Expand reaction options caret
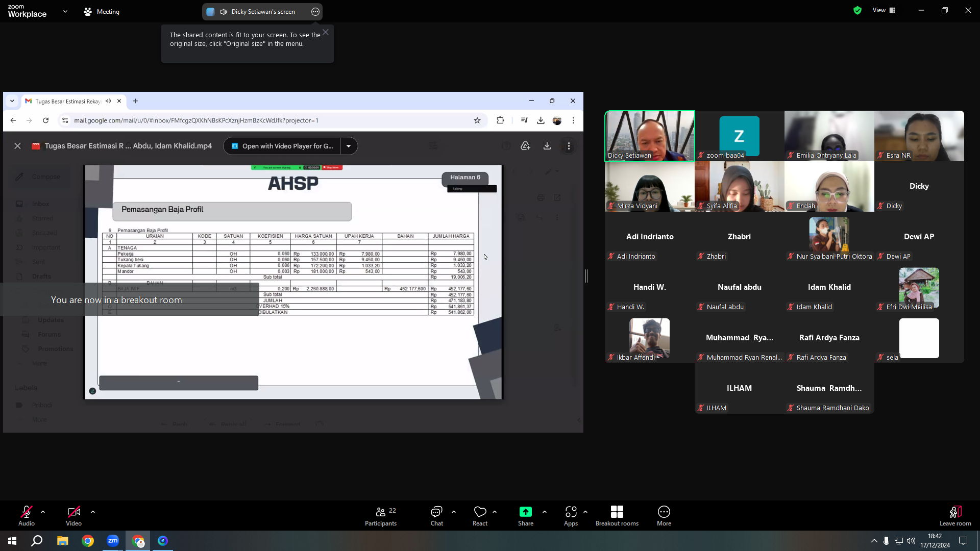 [x=495, y=512]
